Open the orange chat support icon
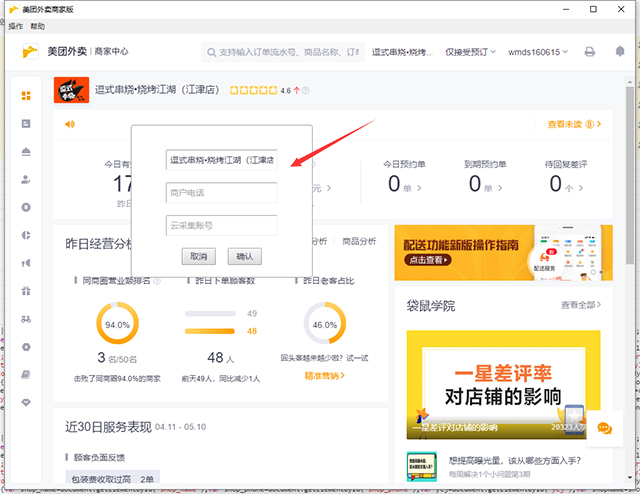Screen dimensions: 640x494 coord(604,428)
